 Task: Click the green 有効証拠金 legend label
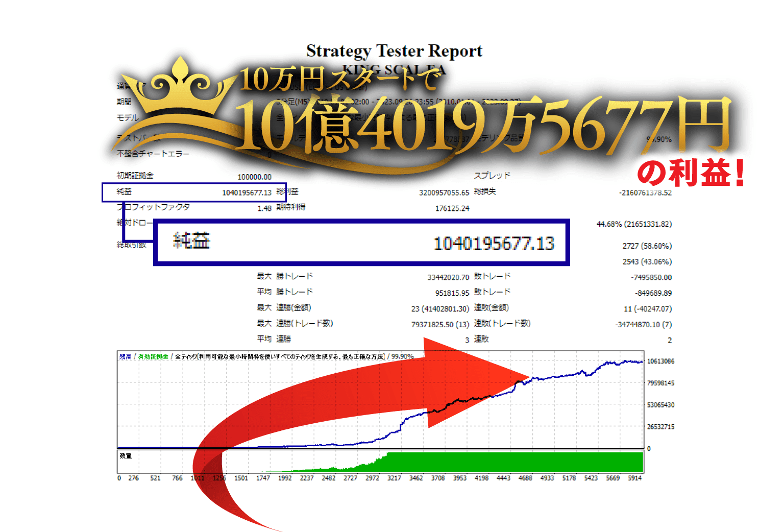[153, 357]
